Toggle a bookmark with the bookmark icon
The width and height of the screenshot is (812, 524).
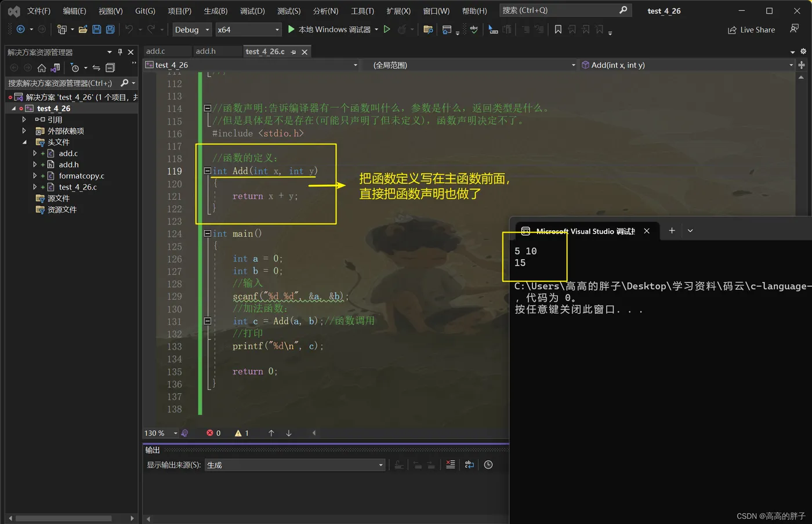[558, 29]
